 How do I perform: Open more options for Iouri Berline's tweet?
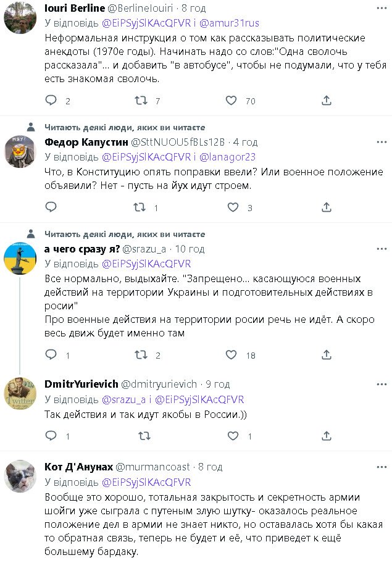(x=382, y=8)
